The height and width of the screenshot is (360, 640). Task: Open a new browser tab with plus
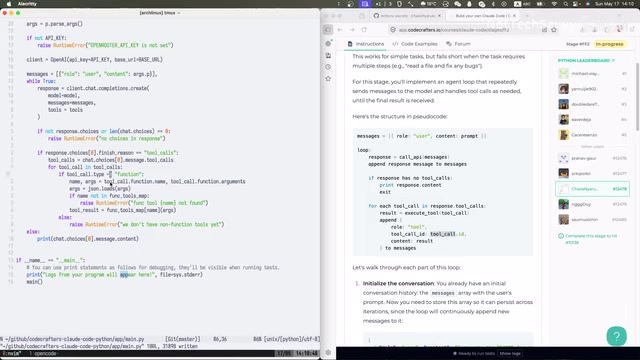pos(527,16)
